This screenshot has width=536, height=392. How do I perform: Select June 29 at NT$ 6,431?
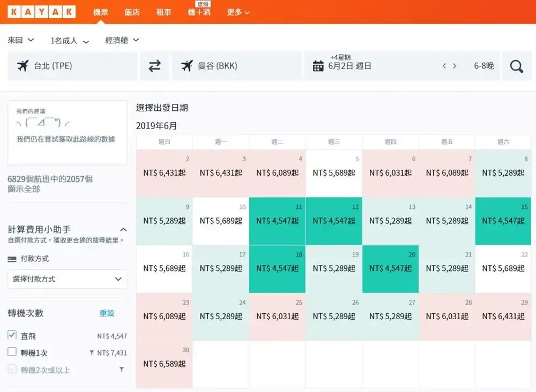[503, 316]
